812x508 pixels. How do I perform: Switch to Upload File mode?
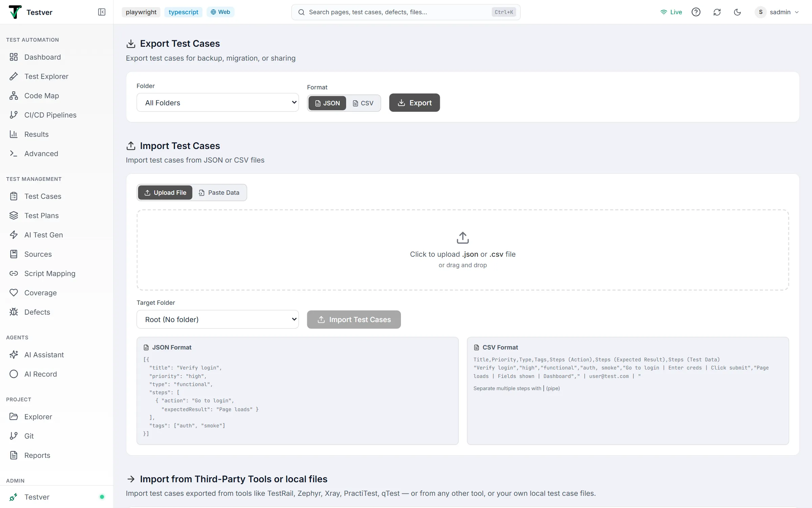point(165,192)
